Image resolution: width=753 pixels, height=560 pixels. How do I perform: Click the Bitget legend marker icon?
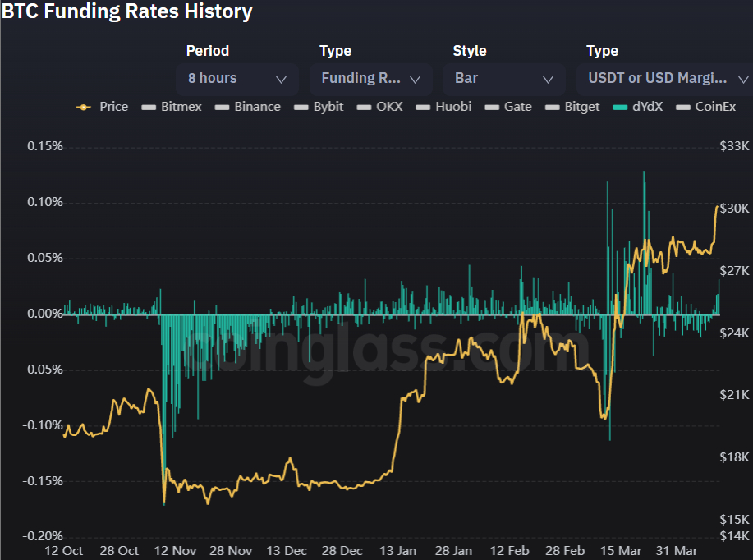pos(552,107)
